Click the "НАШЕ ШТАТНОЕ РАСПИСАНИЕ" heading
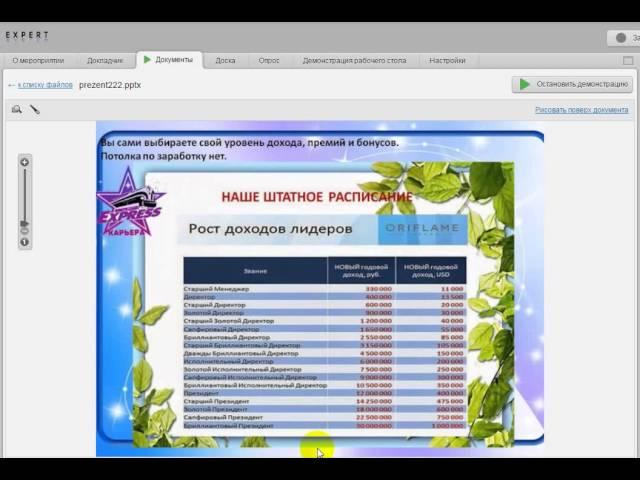The image size is (640, 480). 317,197
